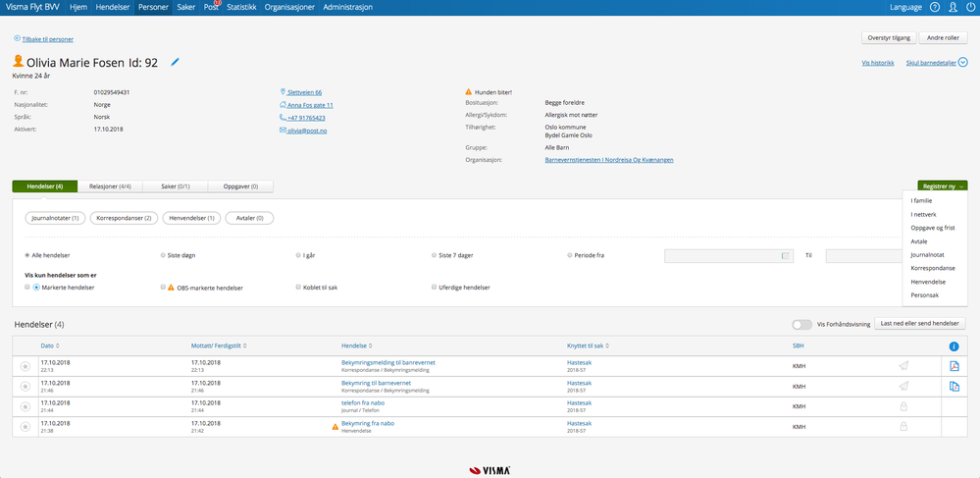Click the Overstyr tilgang button
This screenshot has height=478, width=980.
click(889, 37)
